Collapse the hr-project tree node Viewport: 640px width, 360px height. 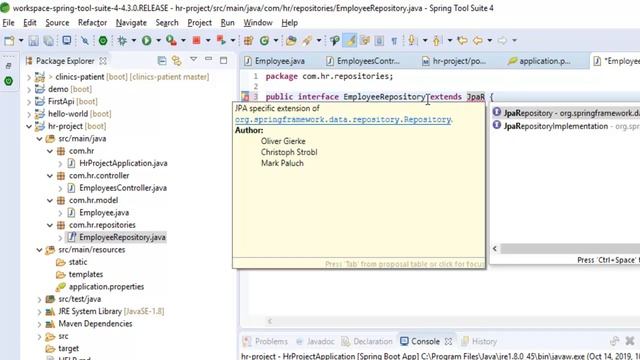pos(29,127)
